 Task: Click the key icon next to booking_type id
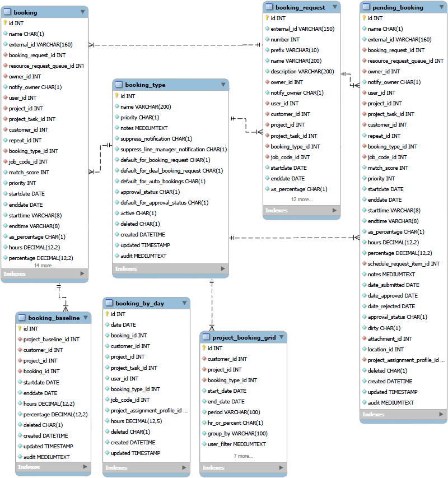pyautogui.click(x=116, y=96)
